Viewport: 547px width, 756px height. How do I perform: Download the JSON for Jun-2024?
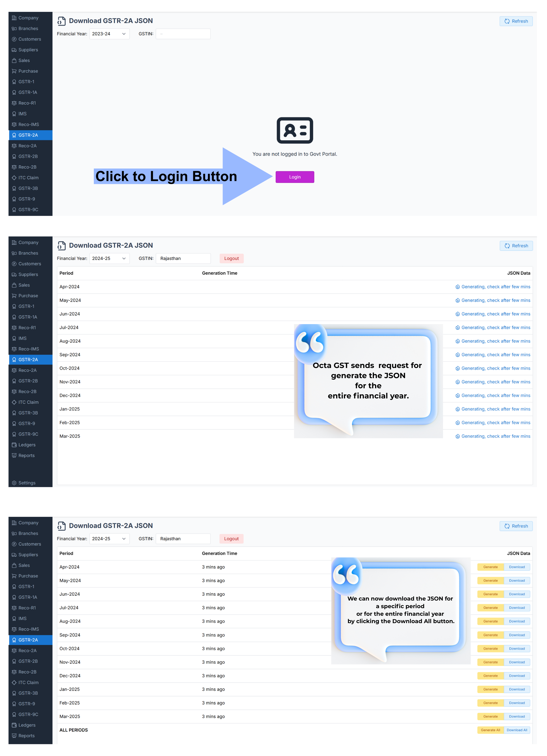pos(517,594)
